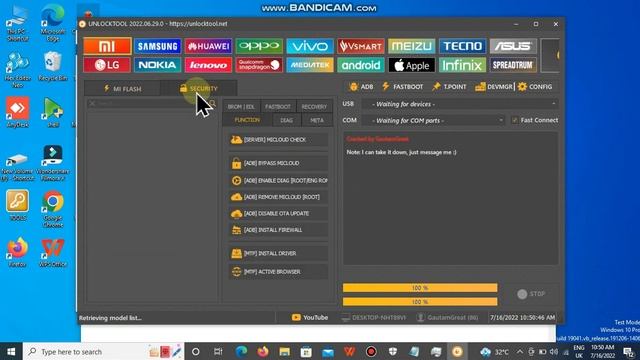640x360 pixels.
Task: Open the Function tab
Action: pyautogui.click(x=247, y=120)
